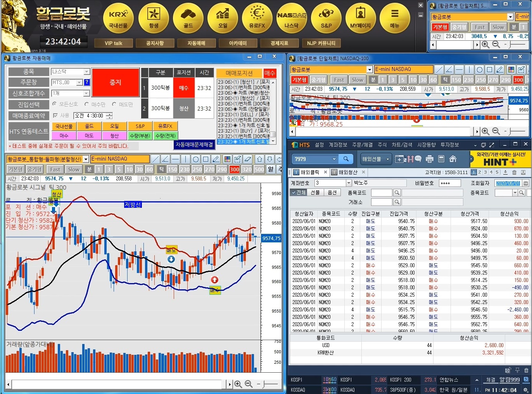
Task: Open the 국내선물 (KRX) gold circle icon
Action: point(118,18)
